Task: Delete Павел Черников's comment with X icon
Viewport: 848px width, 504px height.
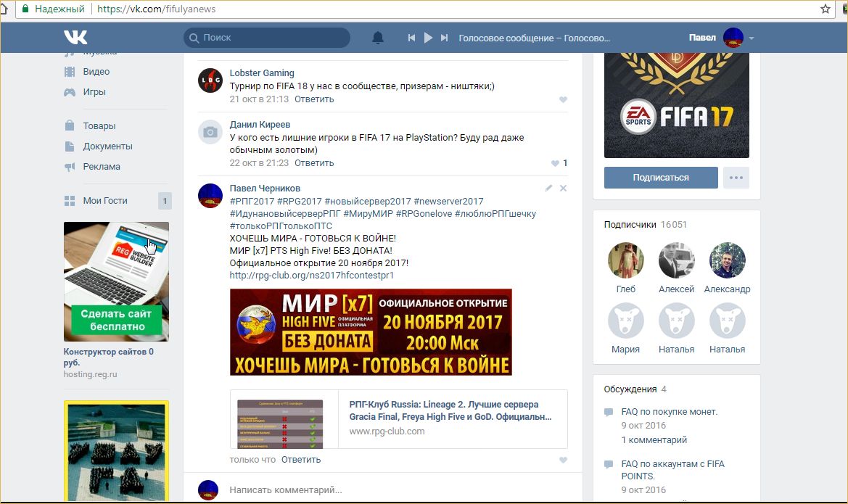Action: point(564,189)
